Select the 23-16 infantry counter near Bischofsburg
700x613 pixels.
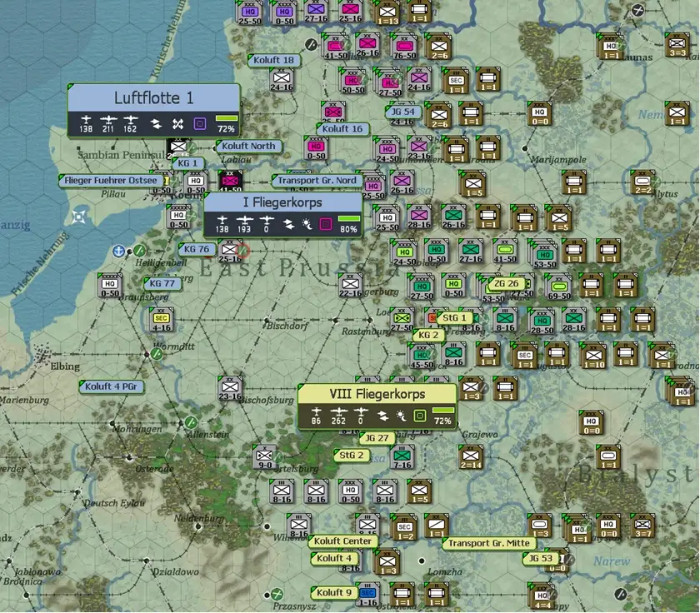pos(230,389)
